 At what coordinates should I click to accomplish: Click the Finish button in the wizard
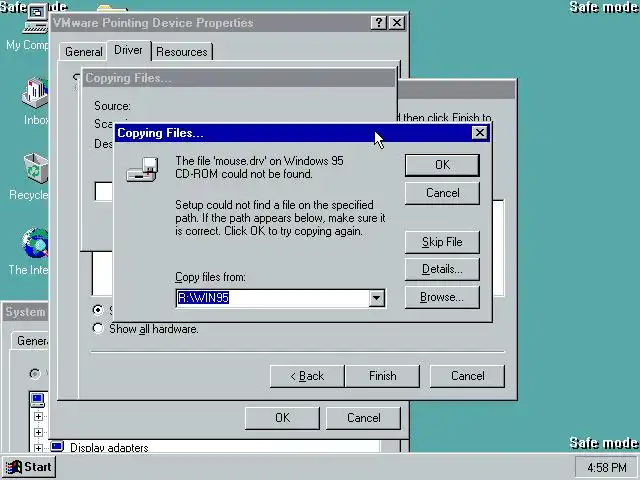(x=382, y=376)
